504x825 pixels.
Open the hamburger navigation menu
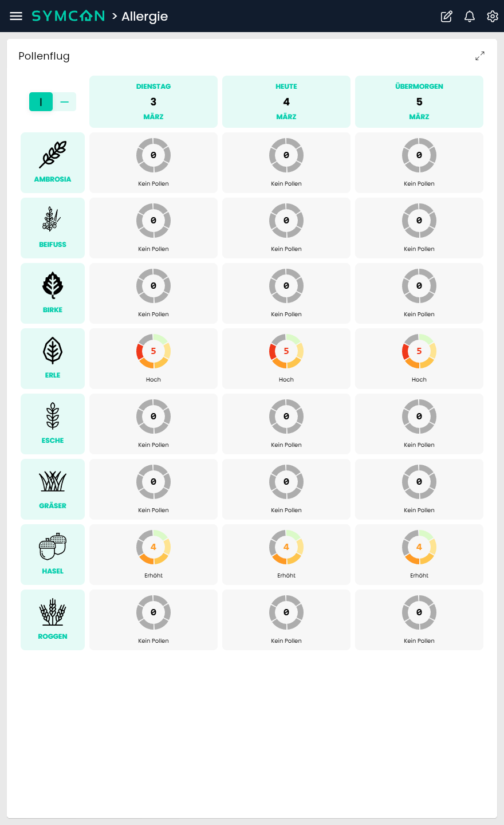coord(16,16)
